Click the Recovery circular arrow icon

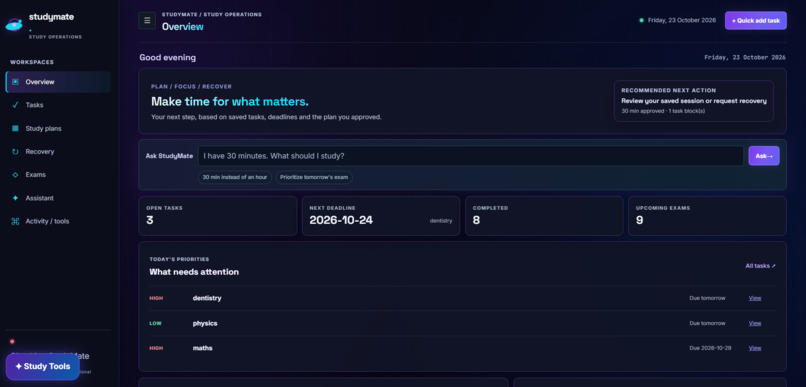(x=15, y=152)
